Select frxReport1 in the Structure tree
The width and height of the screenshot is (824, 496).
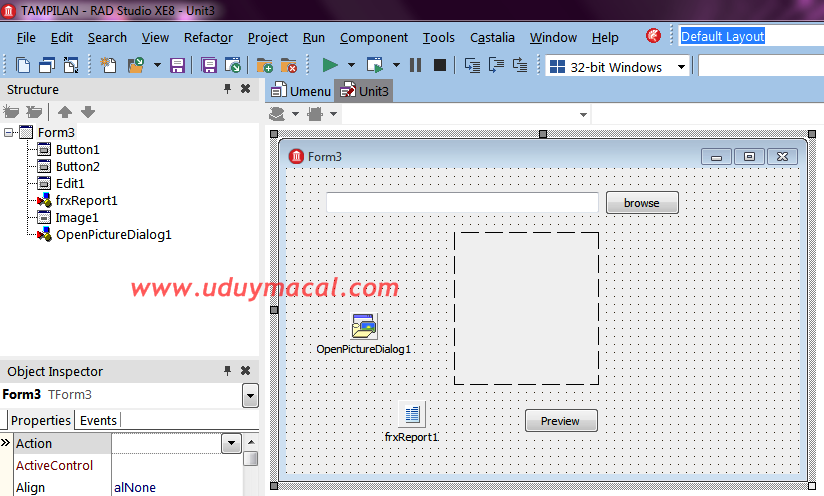click(x=87, y=201)
